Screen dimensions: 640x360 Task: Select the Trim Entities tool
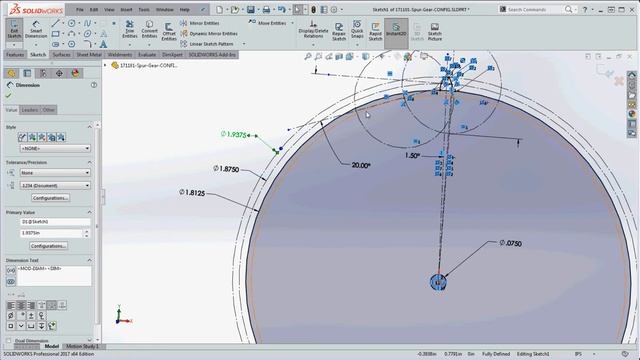[129, 29]
